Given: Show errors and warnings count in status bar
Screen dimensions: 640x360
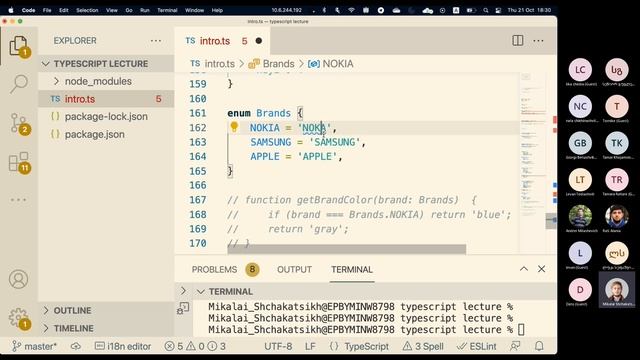Looking at the screenshot, I should click(195, 346).
